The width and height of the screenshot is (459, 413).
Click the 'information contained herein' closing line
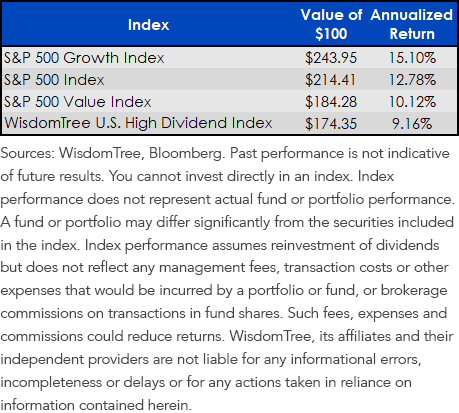pos(96,405)
